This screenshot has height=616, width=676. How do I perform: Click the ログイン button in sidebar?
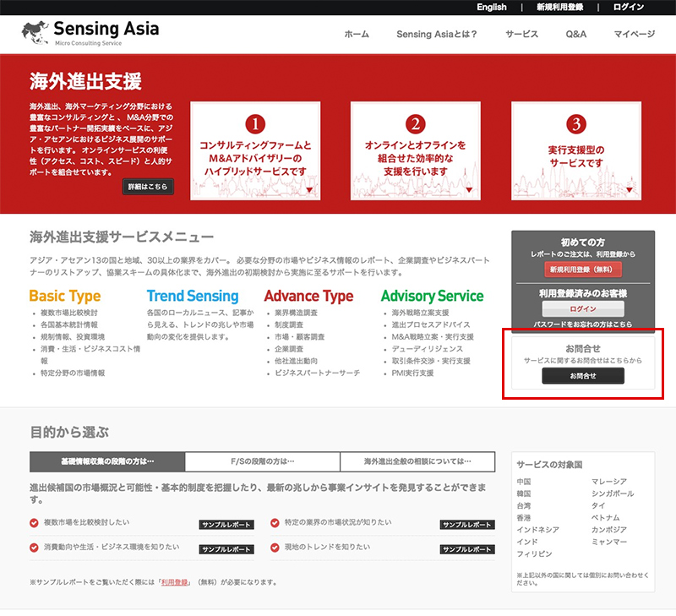583,308
